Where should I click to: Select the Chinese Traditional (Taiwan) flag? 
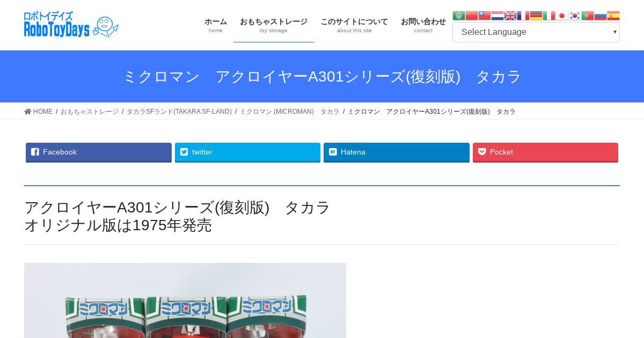(485, 16)
